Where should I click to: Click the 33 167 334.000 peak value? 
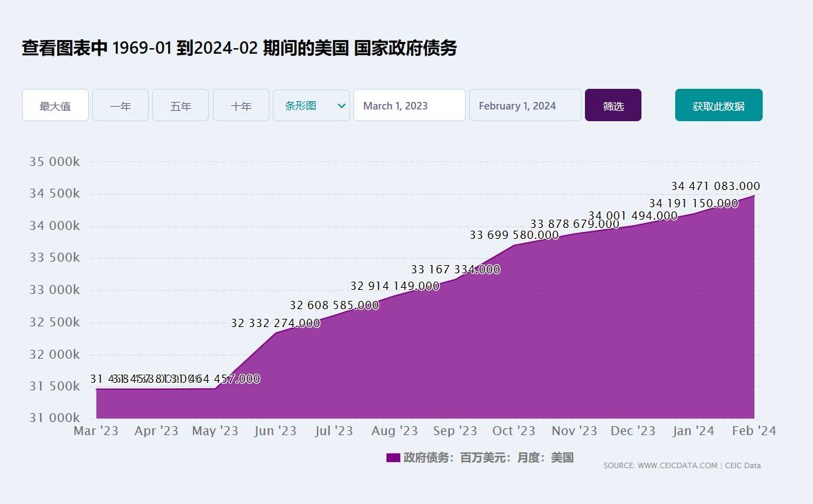455,269
